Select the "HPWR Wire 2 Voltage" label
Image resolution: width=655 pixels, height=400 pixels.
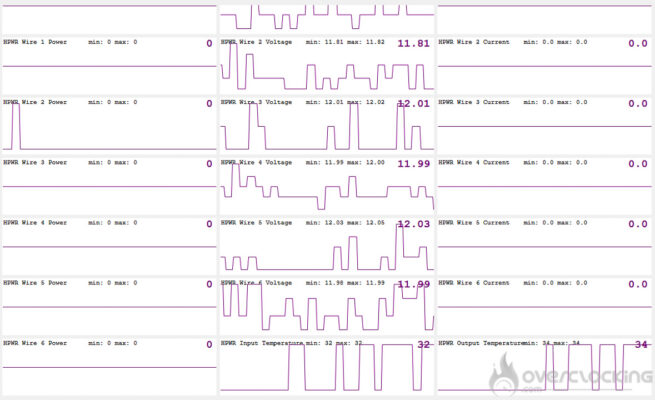click(x=256, y=42)
